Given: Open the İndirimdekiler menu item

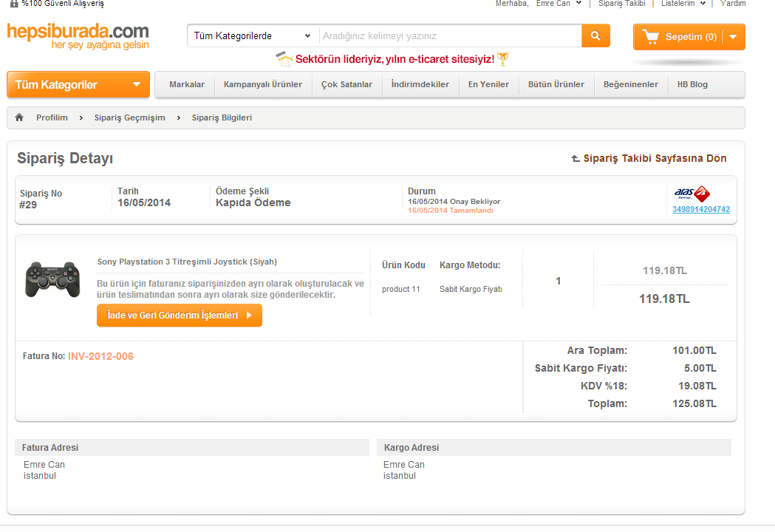Looking at the screenshot, I should 420,84.
